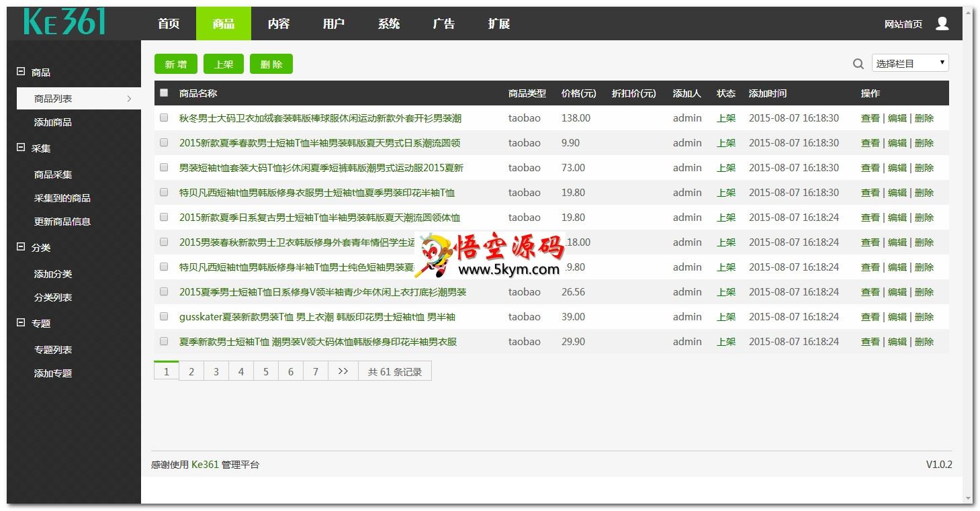980x511 pixels.
Task: Open 分类列表 in the sidebar
Action: (x=53, y=297)
